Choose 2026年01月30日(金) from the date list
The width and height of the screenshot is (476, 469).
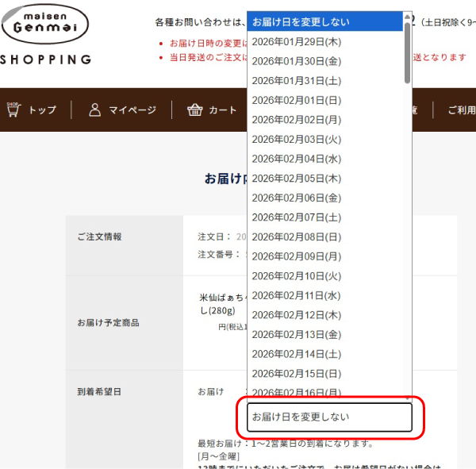pos(324,61)
